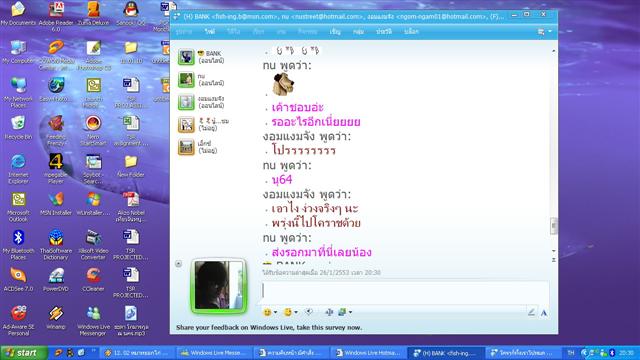Click your display picture thumbnail
The width and height of the screenshot is (640, 360).
(219, 285)
